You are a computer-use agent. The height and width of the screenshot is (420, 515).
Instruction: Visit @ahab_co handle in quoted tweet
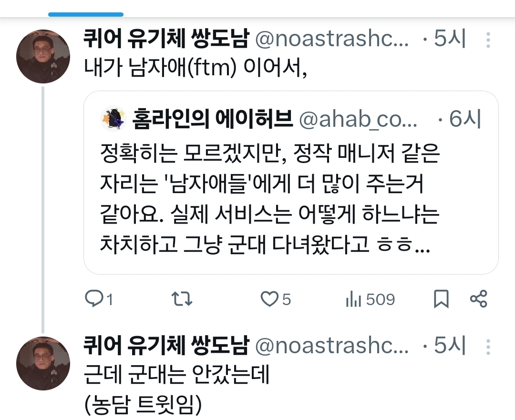point(358,120)
